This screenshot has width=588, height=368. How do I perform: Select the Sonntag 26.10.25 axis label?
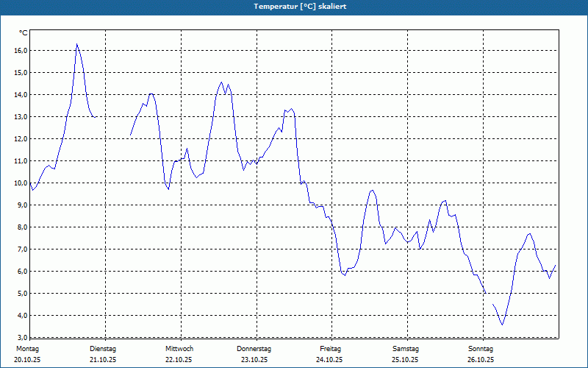click(x=481, y=354)
